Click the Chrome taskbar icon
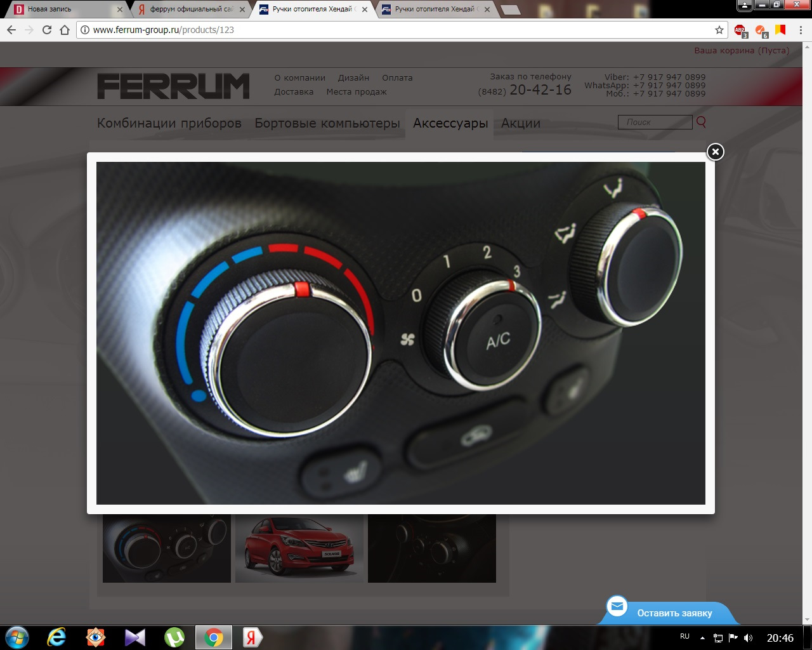Screen dimensions: 812x650 click(214, 637)
